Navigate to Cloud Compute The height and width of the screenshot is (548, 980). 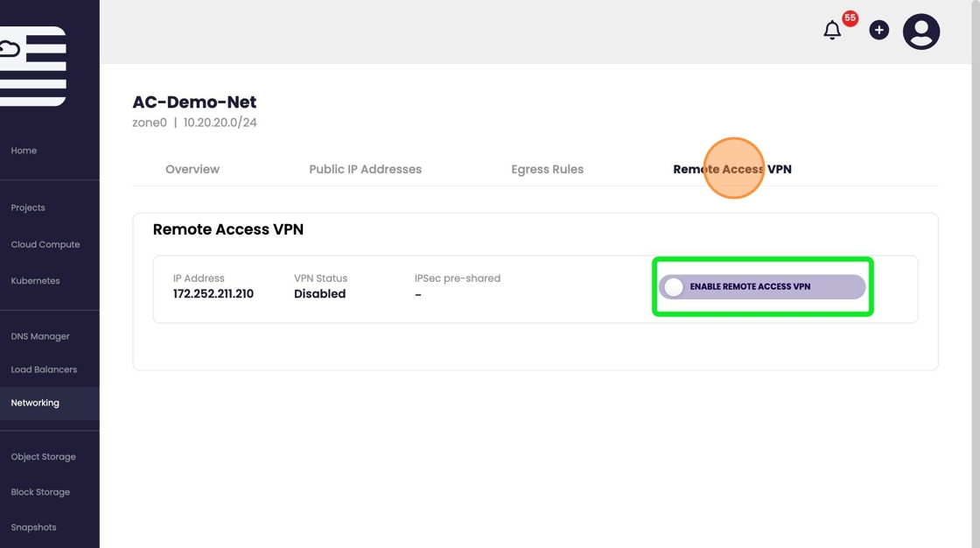pos(45,244)
